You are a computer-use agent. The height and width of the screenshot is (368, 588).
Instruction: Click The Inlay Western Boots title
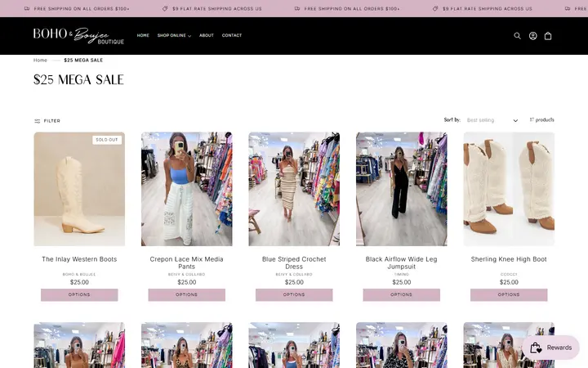pos(79,259)
